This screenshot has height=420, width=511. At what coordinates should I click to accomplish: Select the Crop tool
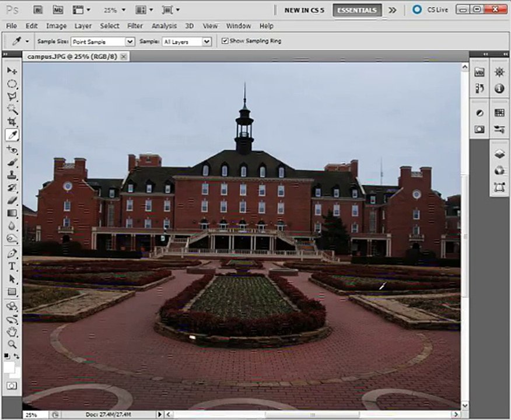point(12,122)
